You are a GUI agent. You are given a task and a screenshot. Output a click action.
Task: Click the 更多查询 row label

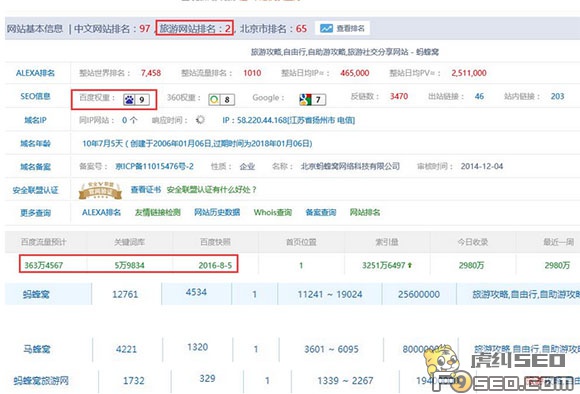(x=35, y=213)
